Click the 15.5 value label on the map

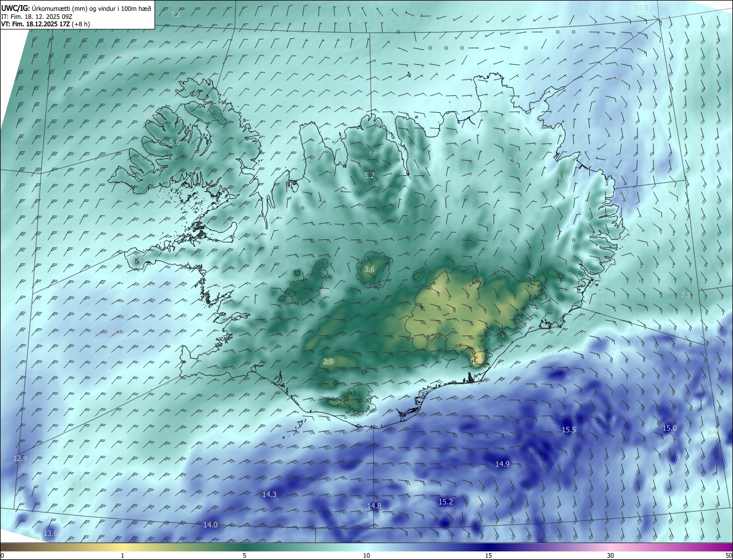569,429
